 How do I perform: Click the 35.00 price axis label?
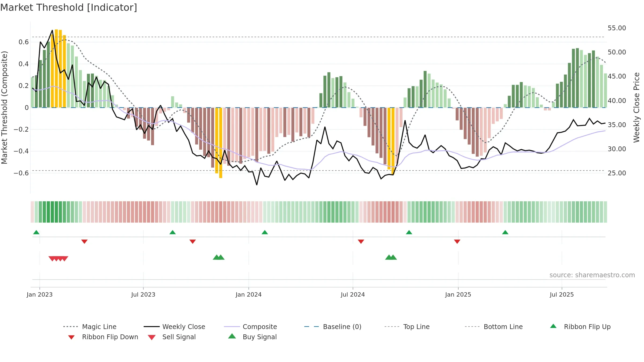pyautogui.click(x=617, y=125)
